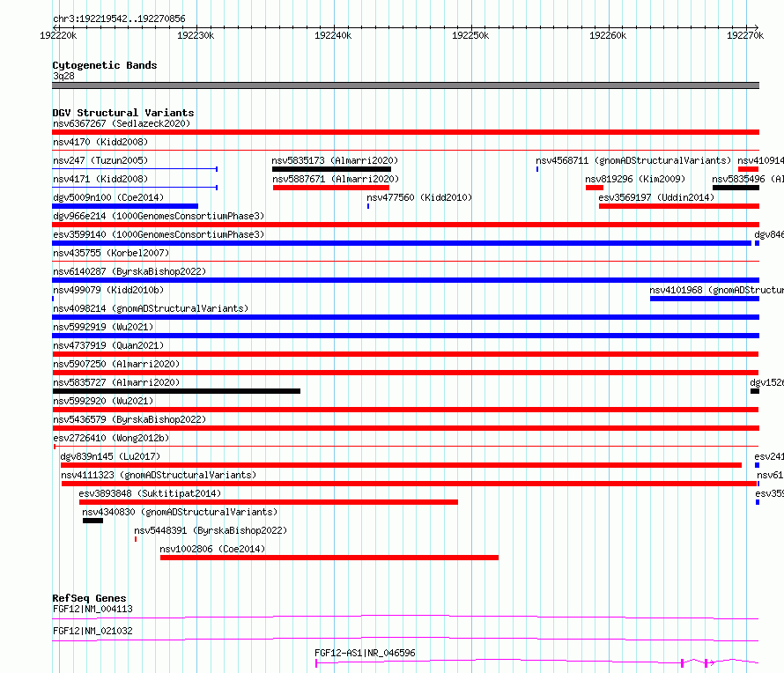Open the esv3893848 (Suktitipat2014) label
This screenshot has width=784, height=673.
[x=150, y=493]
